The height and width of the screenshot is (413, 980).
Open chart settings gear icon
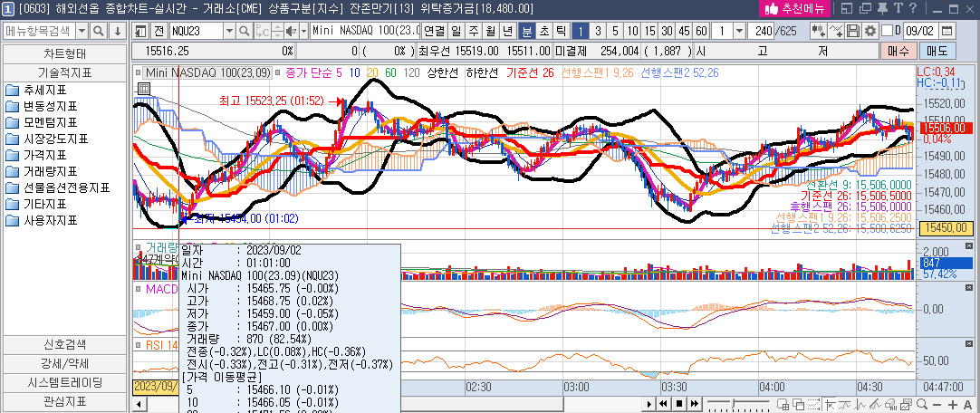[x=870, y=31]
